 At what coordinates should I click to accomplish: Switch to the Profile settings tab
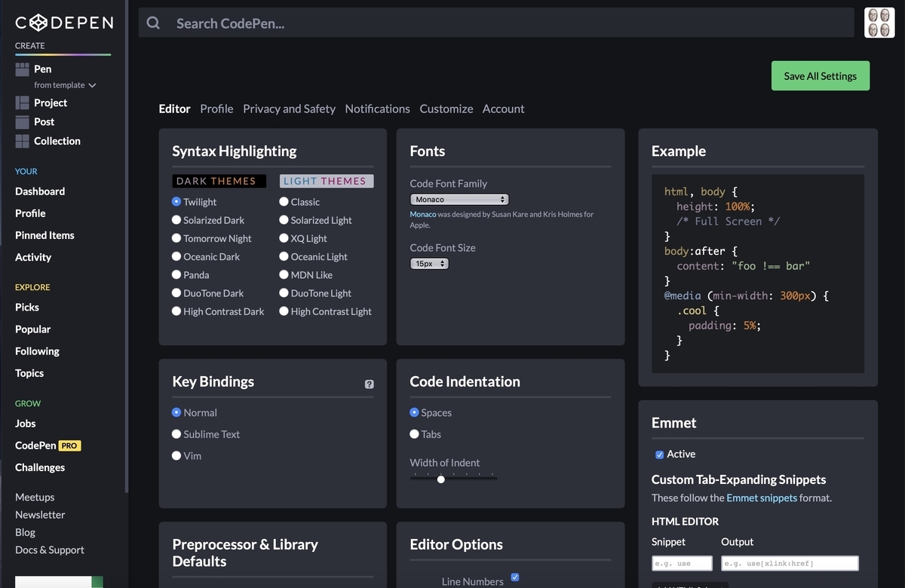tap(216, 109)
